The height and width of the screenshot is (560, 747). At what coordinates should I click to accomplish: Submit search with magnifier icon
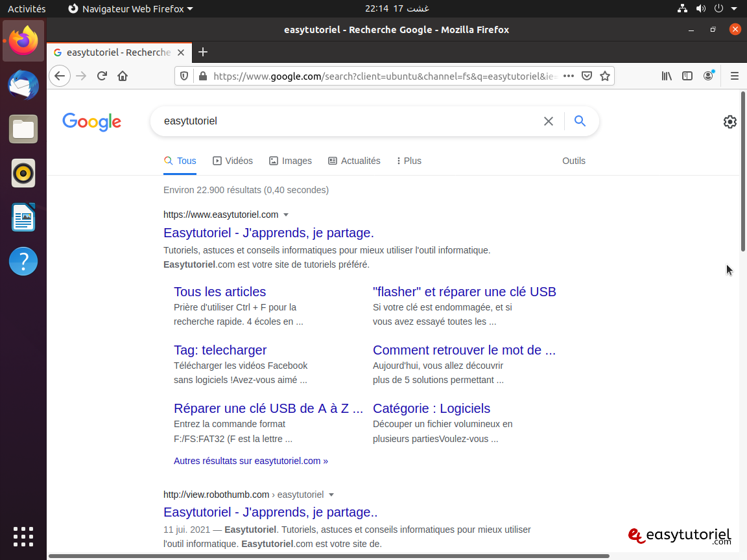[580, 121]
